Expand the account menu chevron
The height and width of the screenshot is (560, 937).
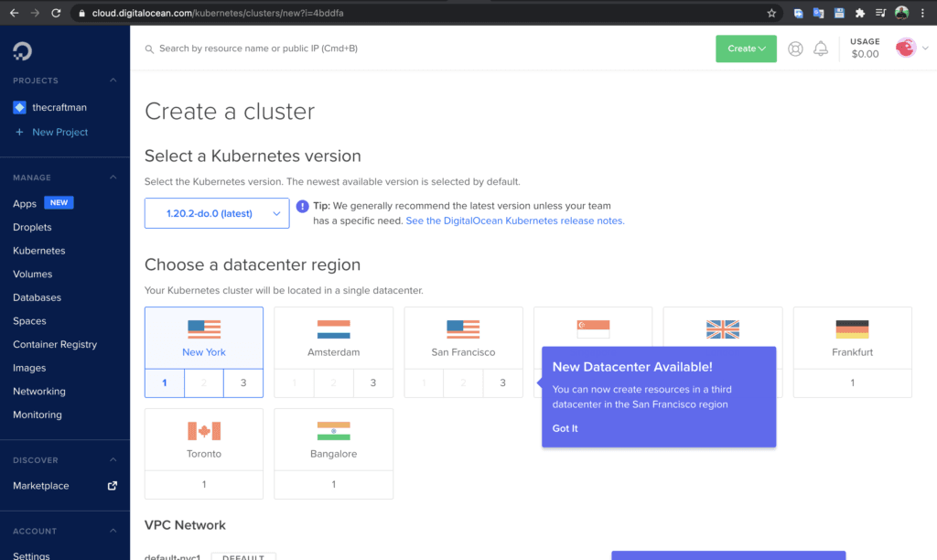925,48
